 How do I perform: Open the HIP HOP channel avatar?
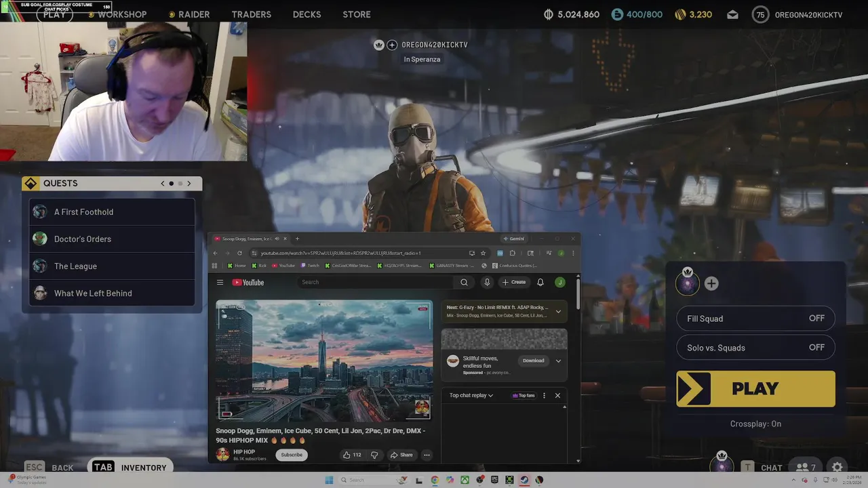tap(222, 455)
